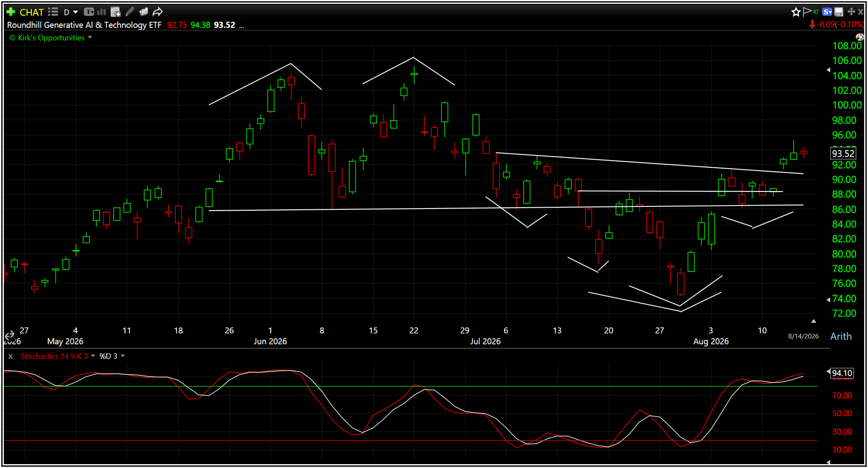Screen dimensions: 868x468
Task: Click the Roundhill Generative AI & Technology ETF name
Action: (x=84, y=25)
